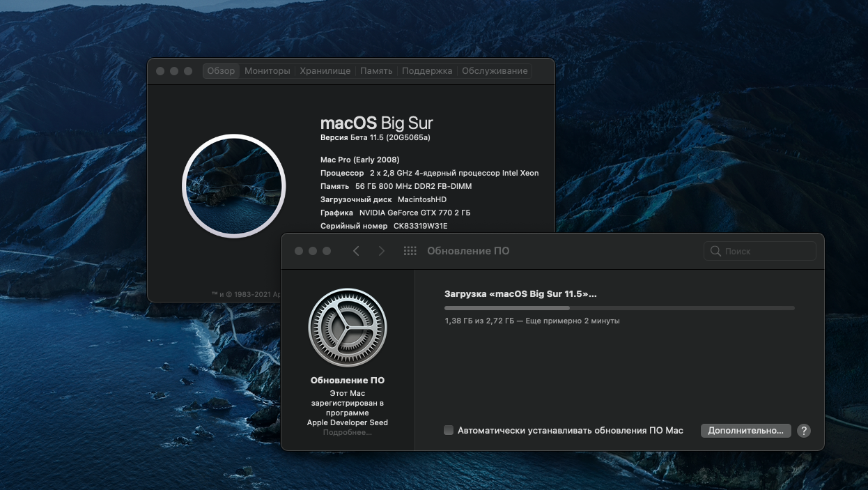Click the macOS Big Sur title
Screen dimensions: 868x490
(377, 123)
